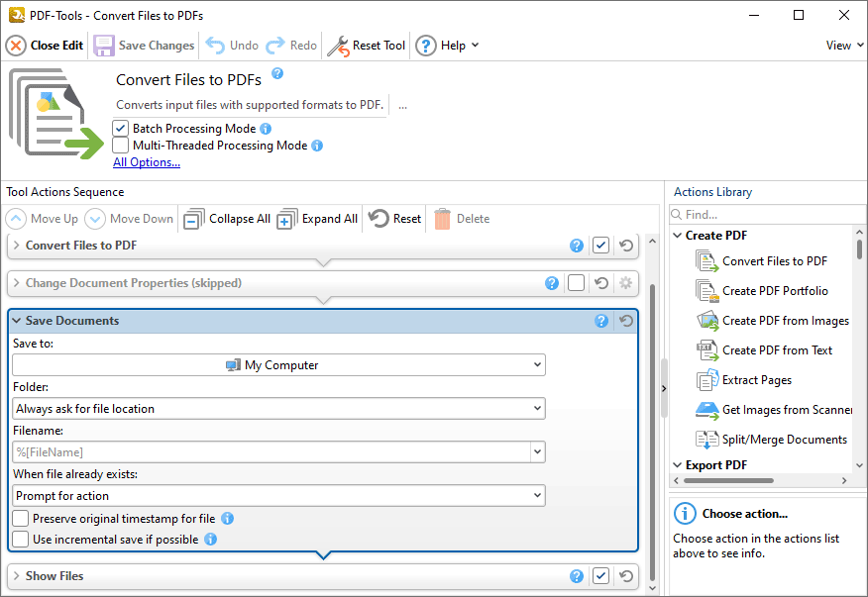Click the Close Edit button
The width and height of the screenshot is (868, 597).
coord(45,46)
